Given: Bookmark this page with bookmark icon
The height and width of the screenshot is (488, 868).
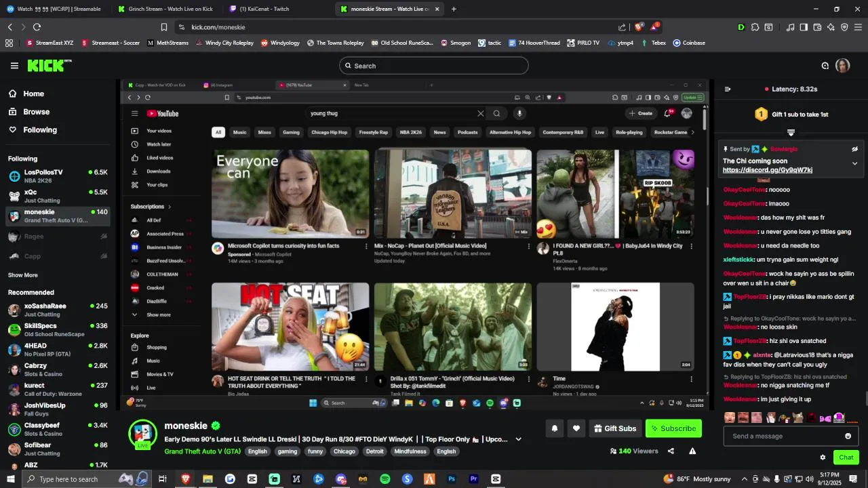Looking at the screenshot, I should 163,27.
